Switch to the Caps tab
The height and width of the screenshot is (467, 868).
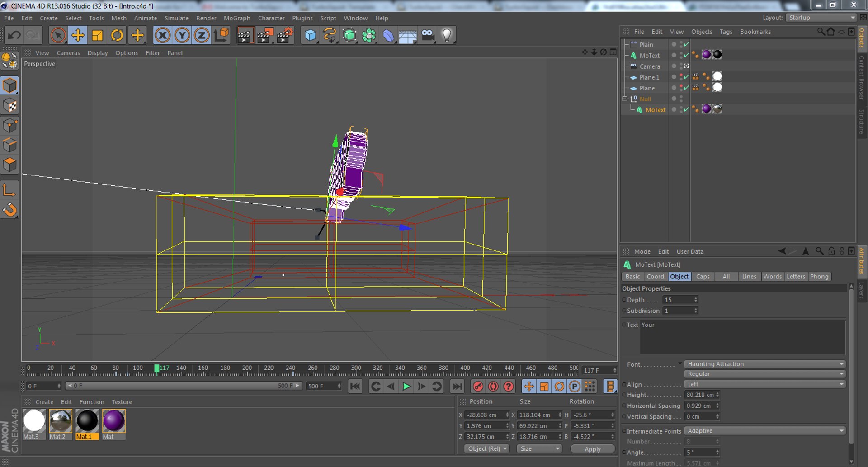(x=703, y=277)
